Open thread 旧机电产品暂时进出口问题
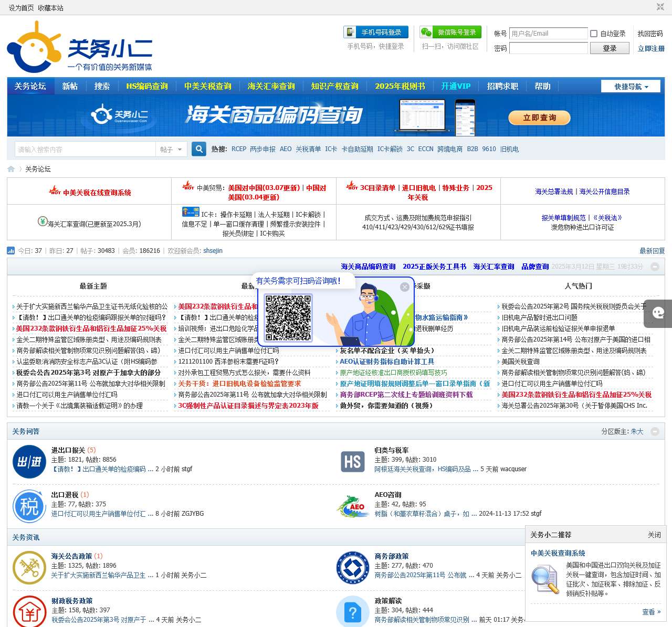672x627 pixels. click(539, 317)
